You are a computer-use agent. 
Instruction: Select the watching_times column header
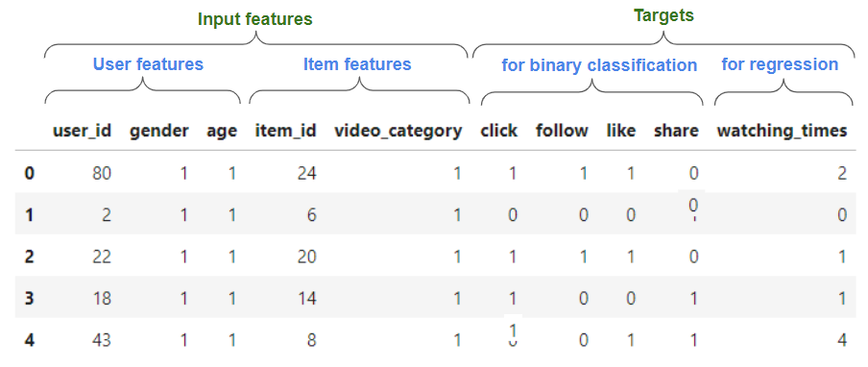pyautogui.click(x=782, y=132)
